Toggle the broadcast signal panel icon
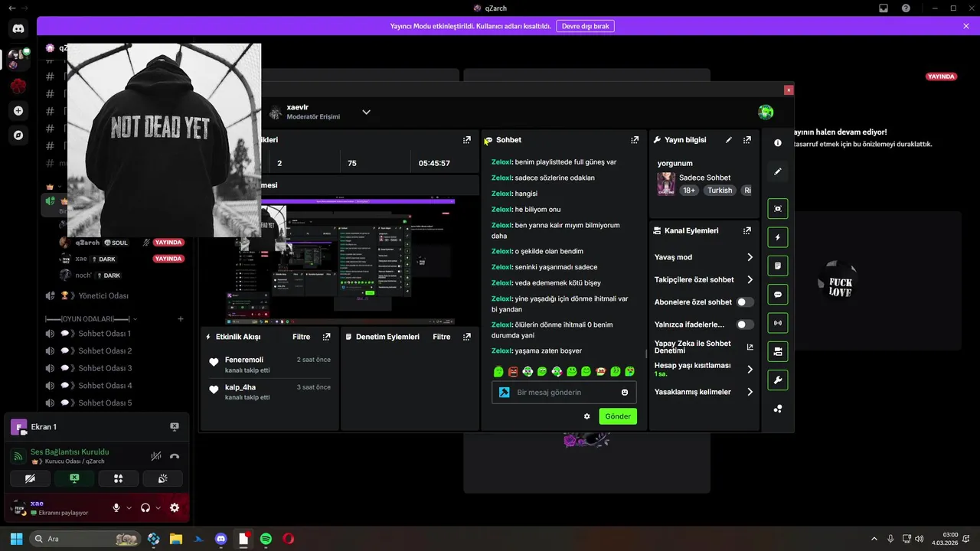Viewport: 980px width, 551px height. pyautogui.click(x=778, y=323)
